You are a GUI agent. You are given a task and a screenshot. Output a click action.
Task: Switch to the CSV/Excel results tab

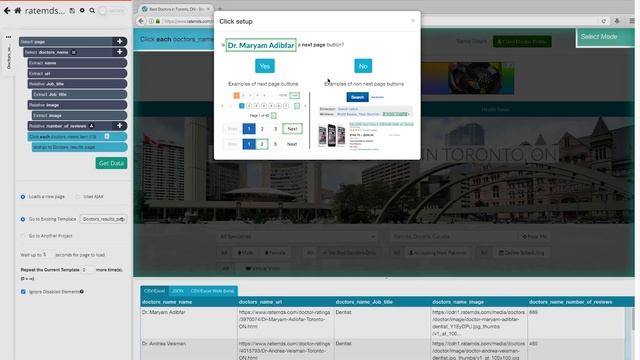click(x=154, y=291)
